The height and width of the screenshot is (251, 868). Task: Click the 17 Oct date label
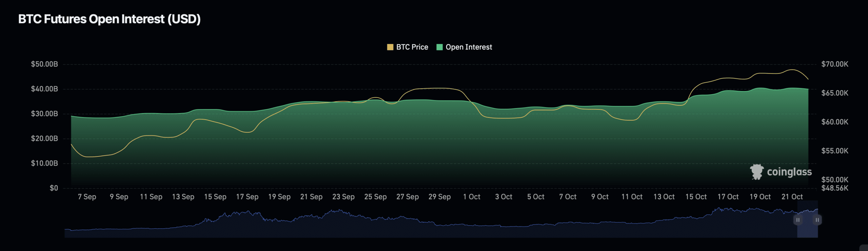(x=728, y=197)
